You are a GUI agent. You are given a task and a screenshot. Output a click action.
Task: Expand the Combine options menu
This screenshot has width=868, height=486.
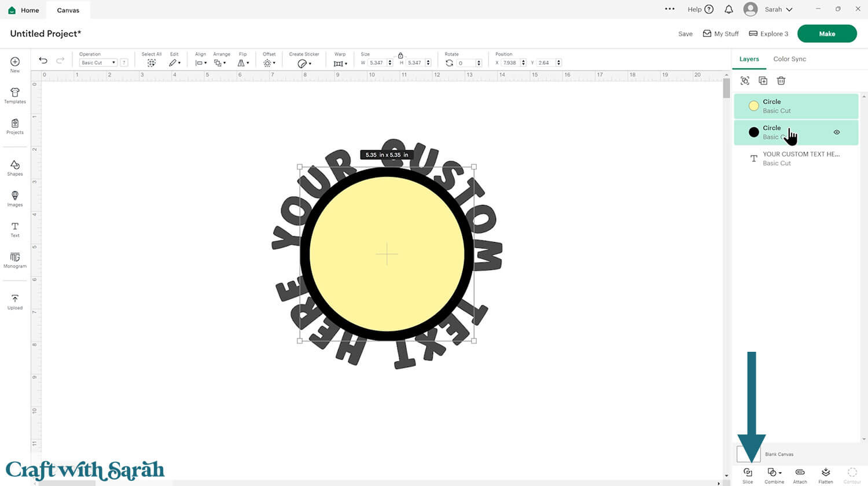point(774,473)
